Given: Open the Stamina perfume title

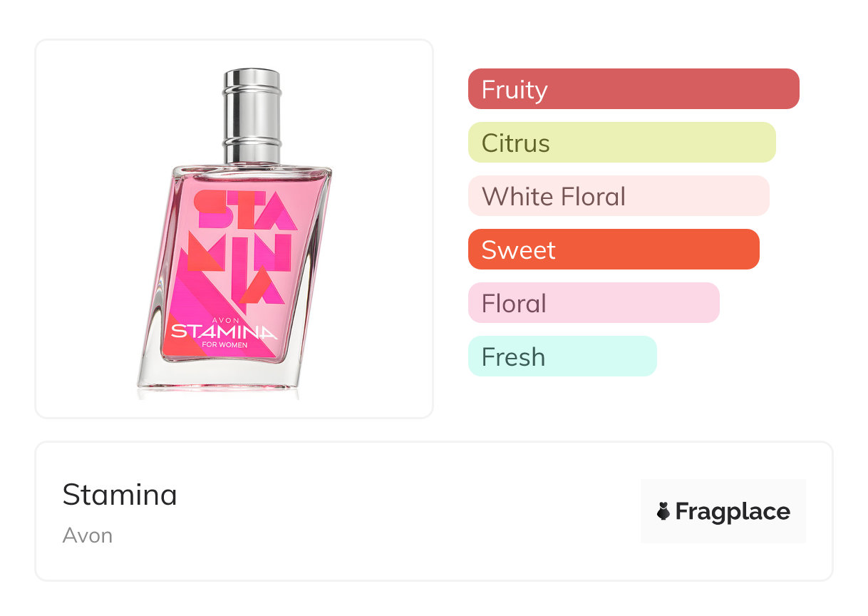Looking at the screenshot, I should tap(120, 494).
